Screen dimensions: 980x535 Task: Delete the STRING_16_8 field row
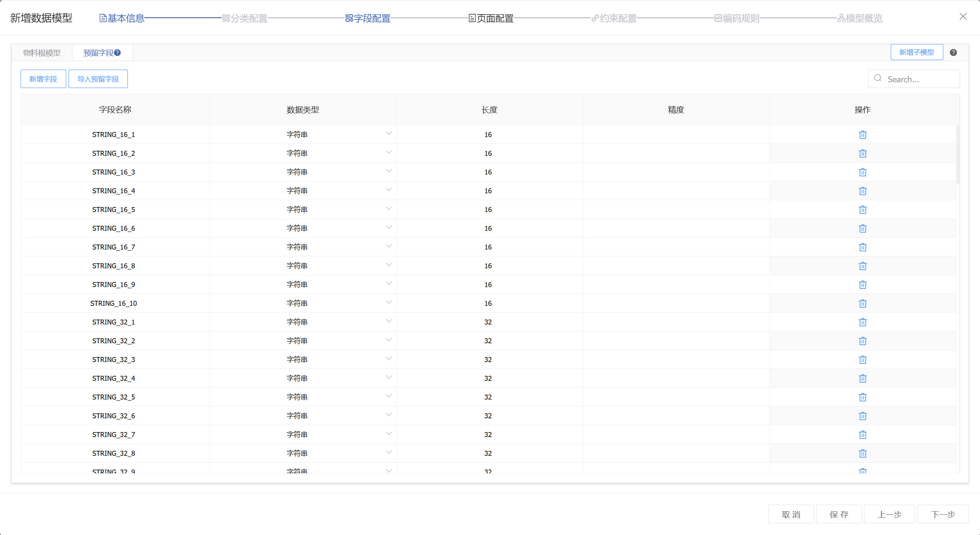click(x=862, y=266)
